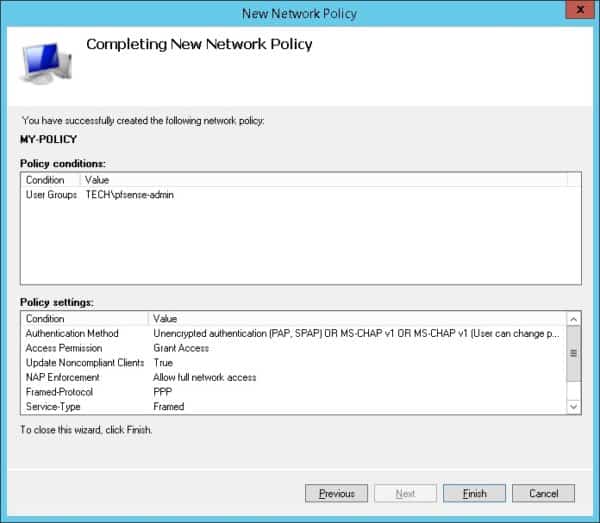Viewport: 600px width, 523px height.
Task: Click the Finish button
Action: (474, 493)
